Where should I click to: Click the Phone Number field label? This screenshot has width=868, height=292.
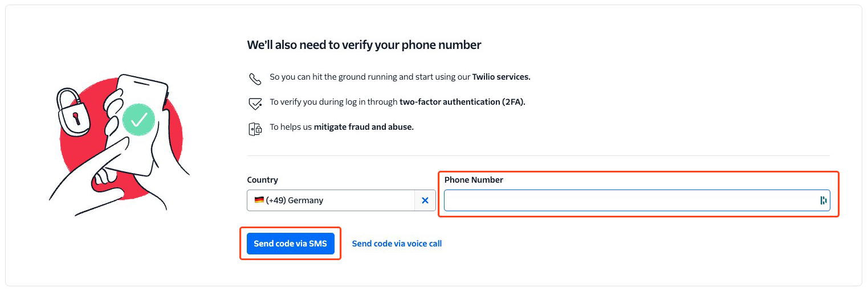(x=474, y=180)
